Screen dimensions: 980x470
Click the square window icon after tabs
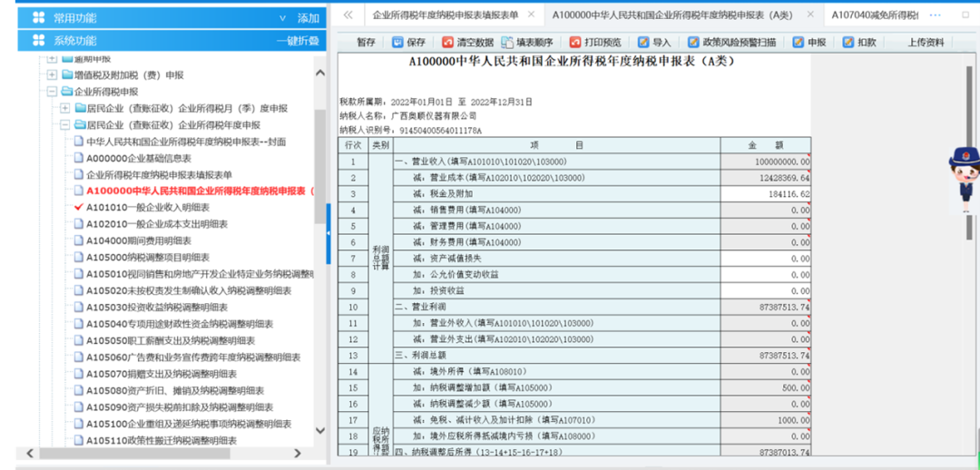[965, 15]
